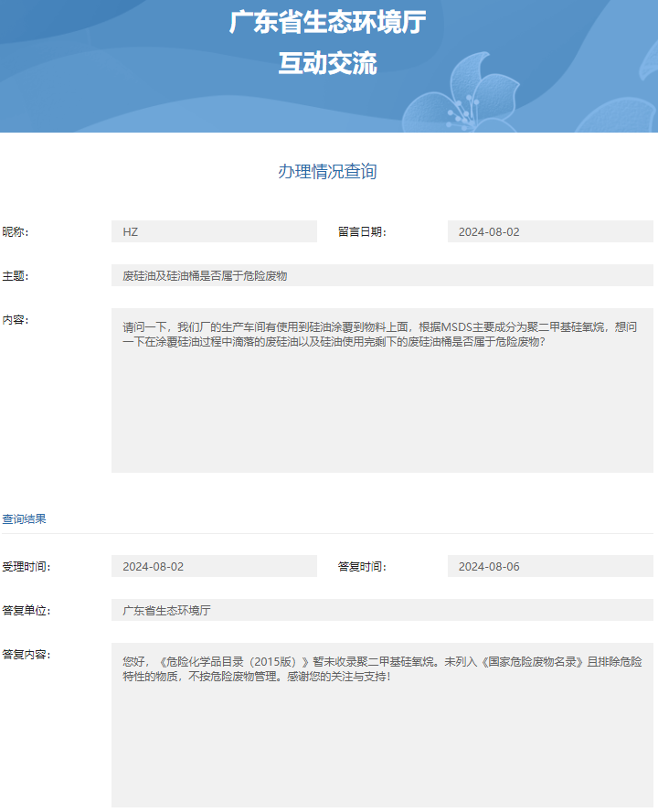Click the 广东省生态环境厅 header title
The width and height of the screenshot is (658, 812).
pyautogui.click(x=327, y=23)
